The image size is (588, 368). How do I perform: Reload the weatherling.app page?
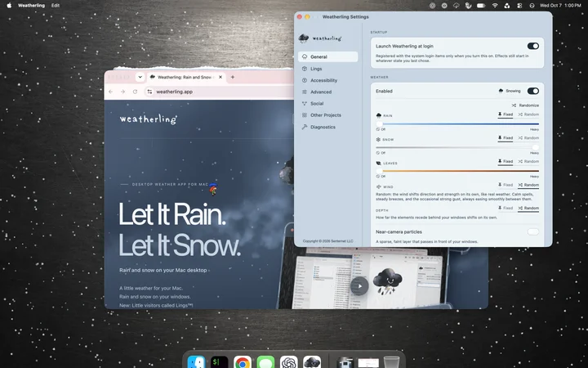pyautogui.click(x=135, y=92)
